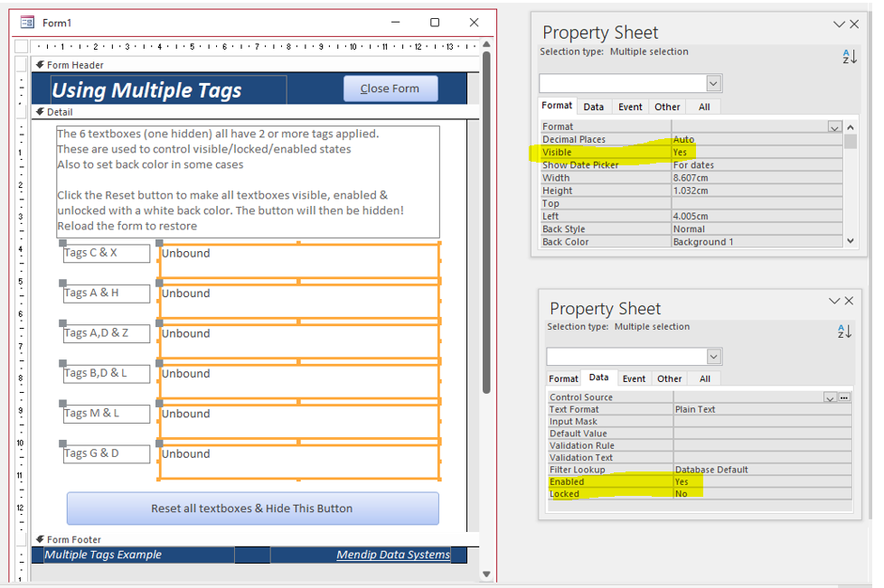Open the options chevron of the Property Sheet listing Filter Lookup
The width and height of the screenshot is (884, 588).
(x=834, y=301)
